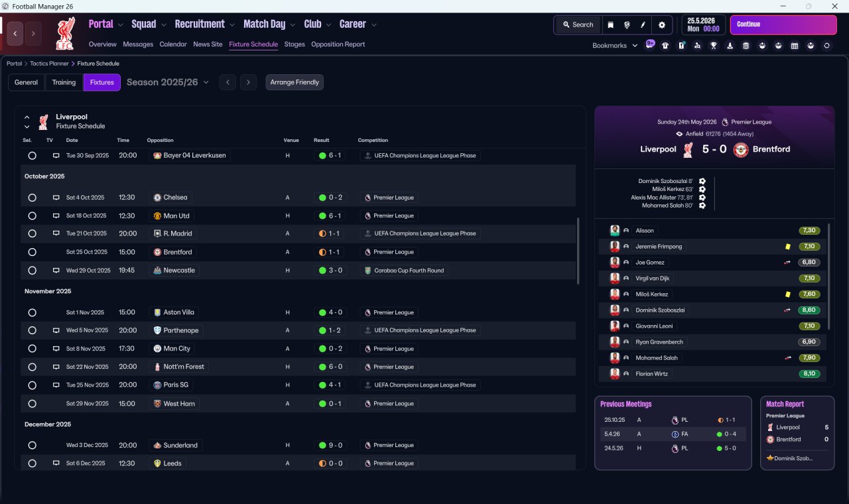Open the training cone bookmark icon
The width and height of the screenshot is (849, 504).
tap(730, 46)
